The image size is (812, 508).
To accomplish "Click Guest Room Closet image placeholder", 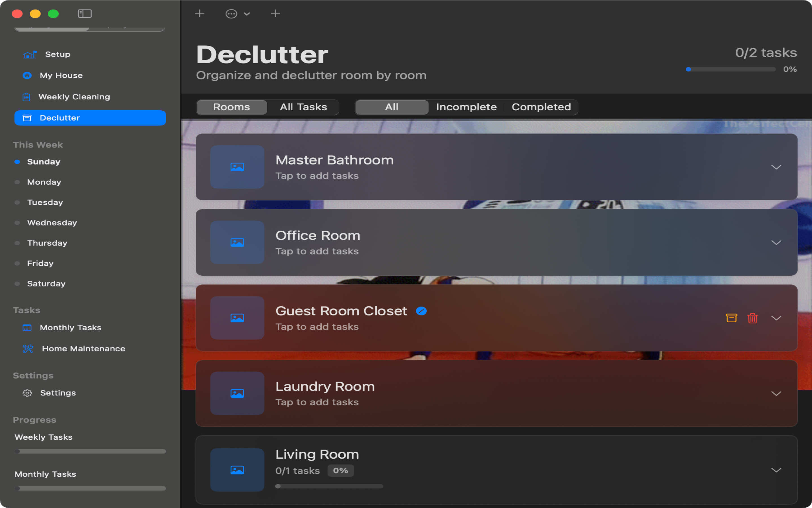I will [x=237, y=318].
